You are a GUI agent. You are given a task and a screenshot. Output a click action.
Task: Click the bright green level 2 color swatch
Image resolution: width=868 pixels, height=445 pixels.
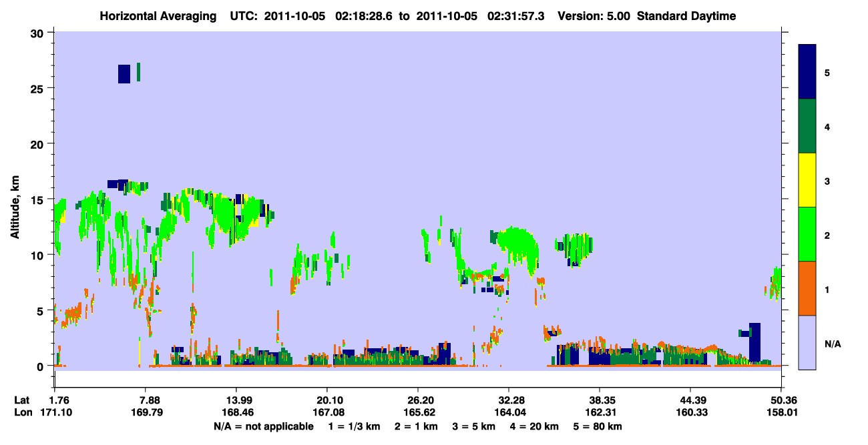pyautogui.click(x=807, y=234)
